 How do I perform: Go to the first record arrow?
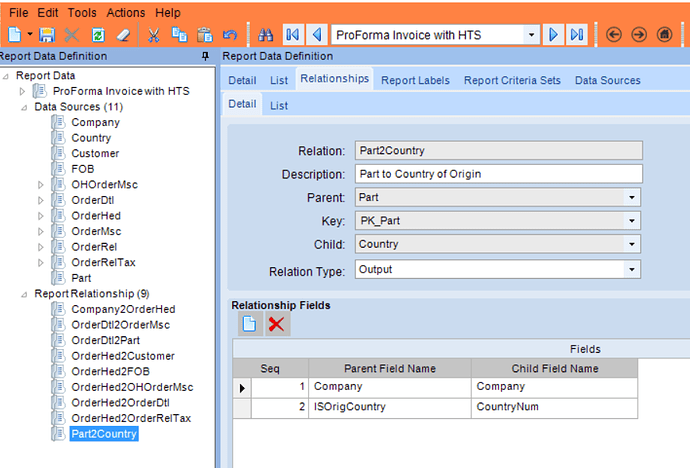coord(293,34)
